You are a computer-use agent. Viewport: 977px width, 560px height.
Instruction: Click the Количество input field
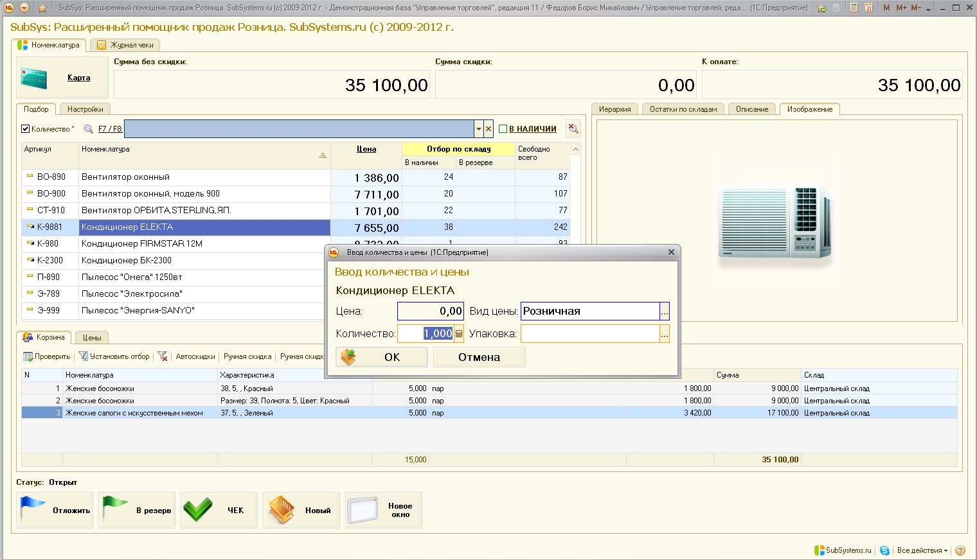click(x=426, y=333)
